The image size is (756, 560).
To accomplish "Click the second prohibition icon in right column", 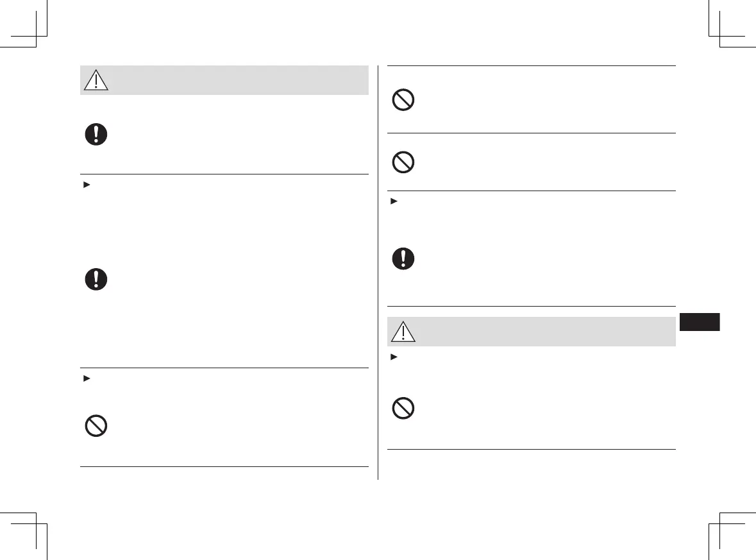I will [403, 162].
